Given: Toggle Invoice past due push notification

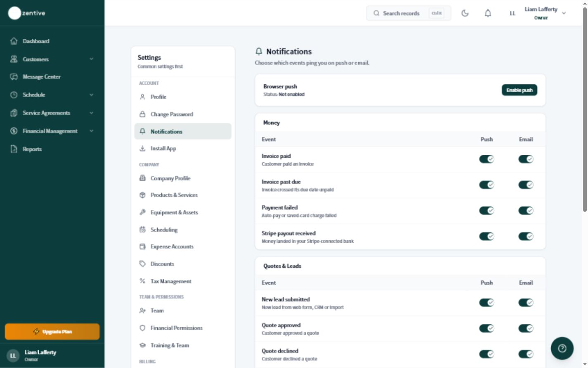Looking at the screenshot, I should [x=486, y=185].
